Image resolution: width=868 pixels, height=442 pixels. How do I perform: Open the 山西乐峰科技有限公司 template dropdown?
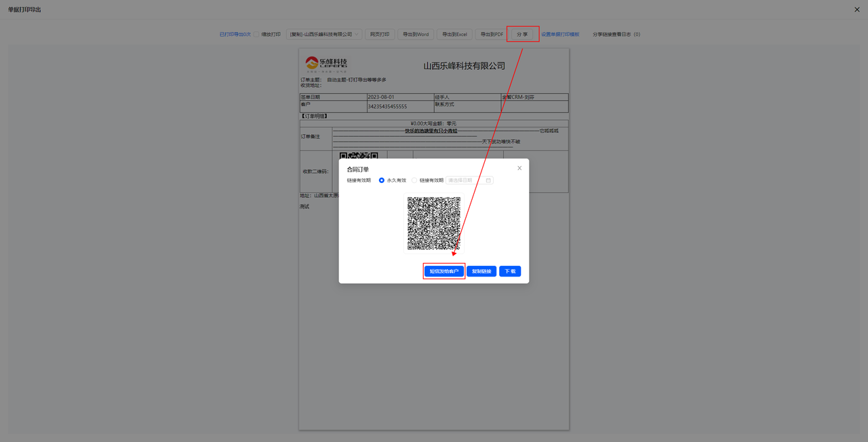tap(324, 34)
